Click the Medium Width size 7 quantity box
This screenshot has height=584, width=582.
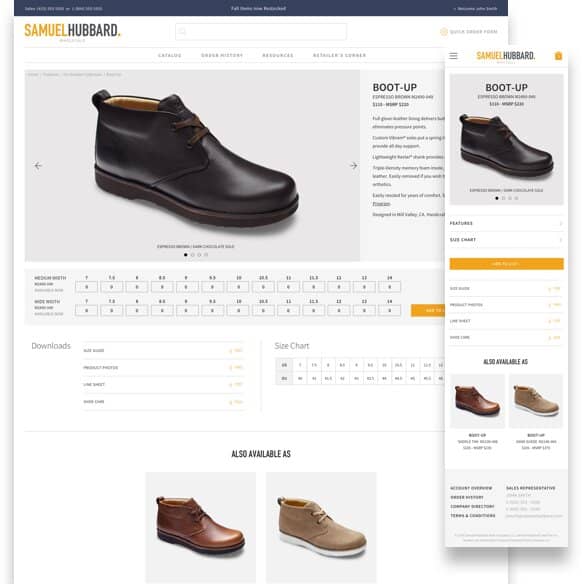(x=86, y=287)
